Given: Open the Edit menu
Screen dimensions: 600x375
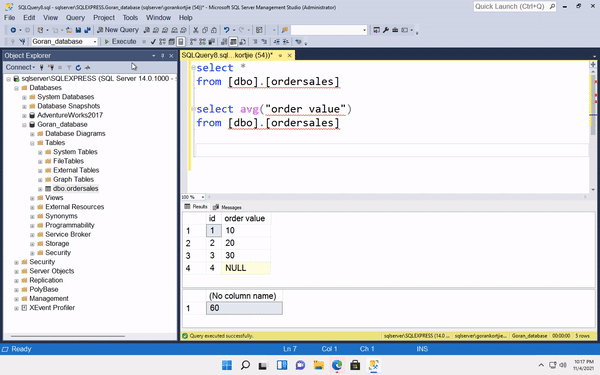Looking at the screenshot, I should 29,18.
